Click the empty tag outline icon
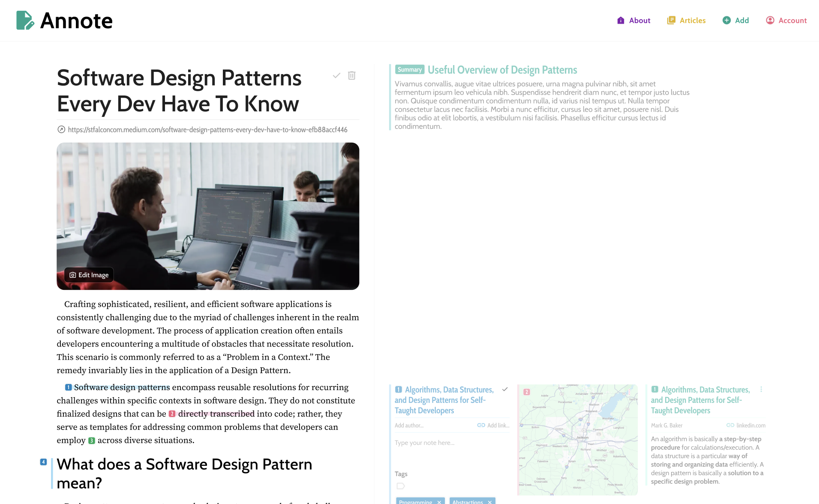Screen dimensions: 819x504 (x=401, y=486)
